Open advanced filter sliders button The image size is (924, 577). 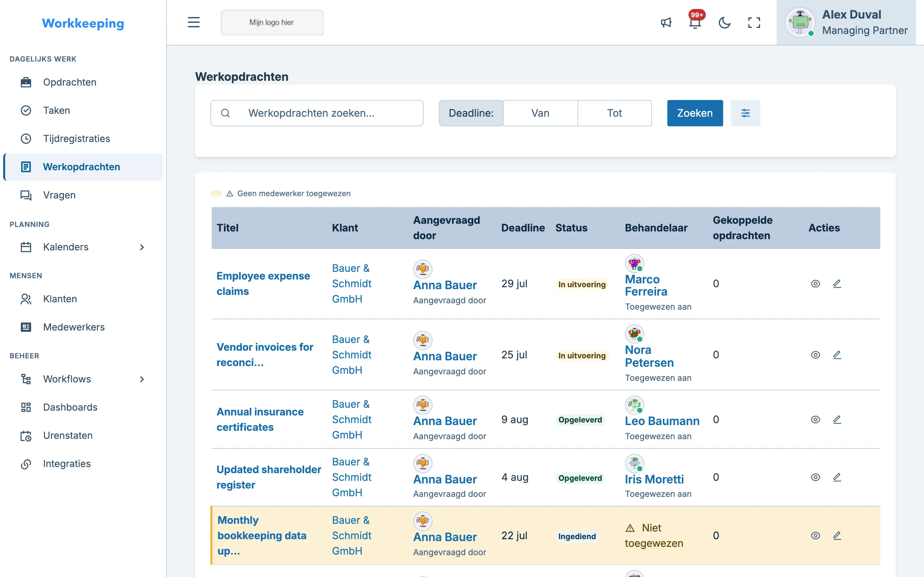[745, 113]
